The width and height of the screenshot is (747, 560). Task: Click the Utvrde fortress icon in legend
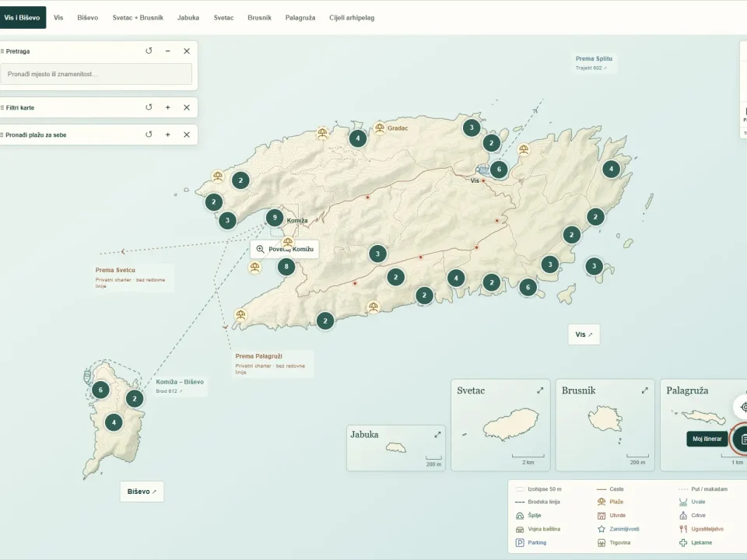pos(601,516)
